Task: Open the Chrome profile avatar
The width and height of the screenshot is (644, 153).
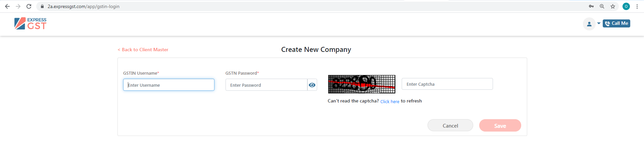Action: pyautogui.click(x=626, y=6)
